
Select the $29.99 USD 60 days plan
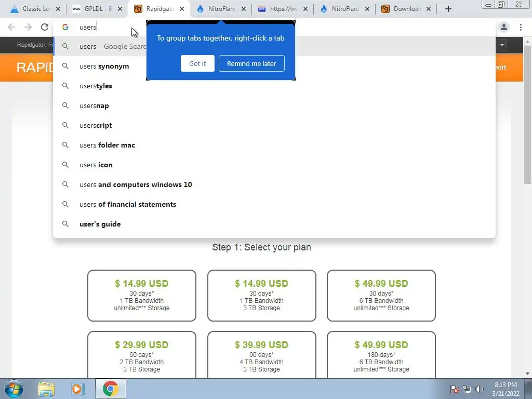(x=142, y=354)
